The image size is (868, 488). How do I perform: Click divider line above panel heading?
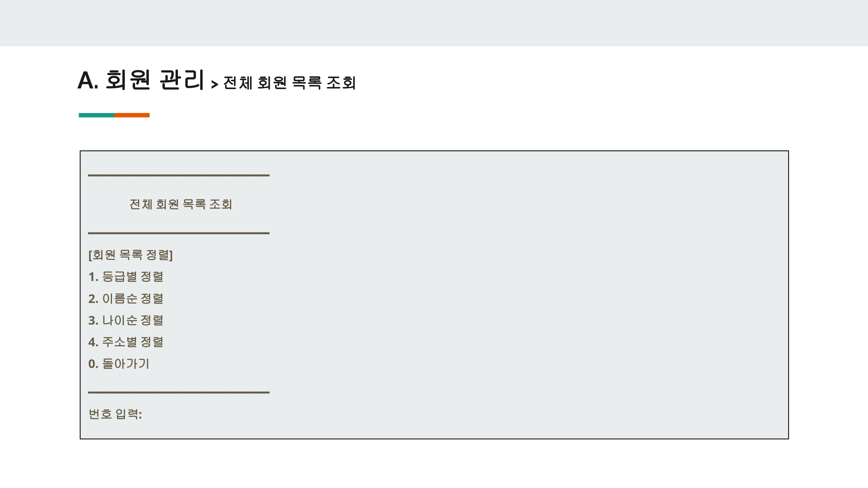(x=179, y=175)
